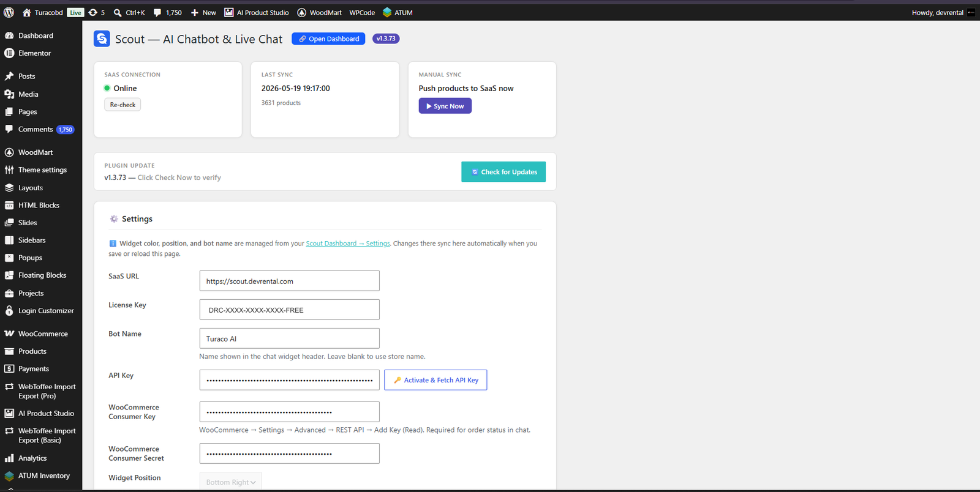The height and width of the screenshot is (492, 980).
Task: Click the Analytics bar chart icon
Action: tap(9, 458)
